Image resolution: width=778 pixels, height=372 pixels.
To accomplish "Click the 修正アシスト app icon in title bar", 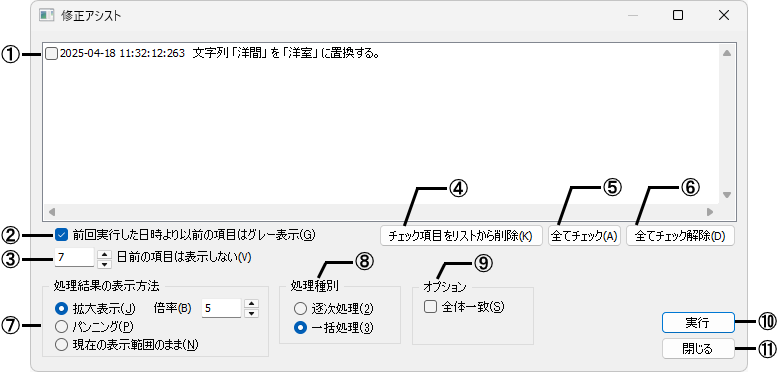I will click(x=47, y=15).
